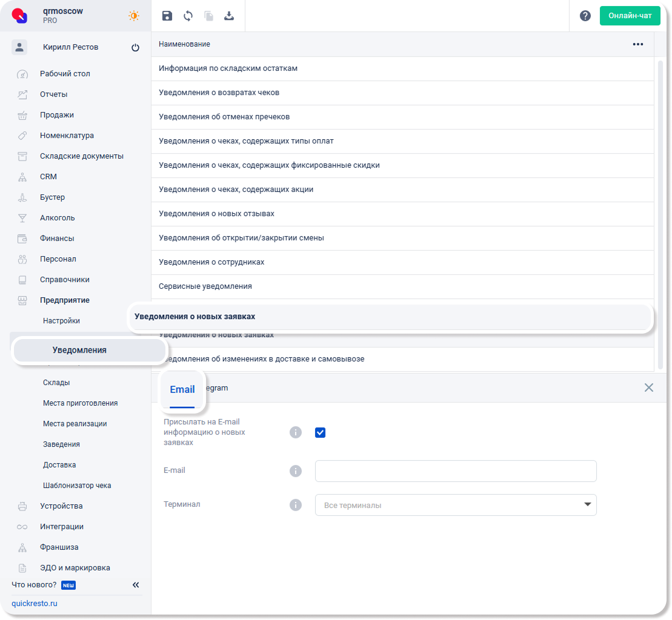
Task: Select Уведомления о новых отзывах row
Action: click(x=216, y=214)
